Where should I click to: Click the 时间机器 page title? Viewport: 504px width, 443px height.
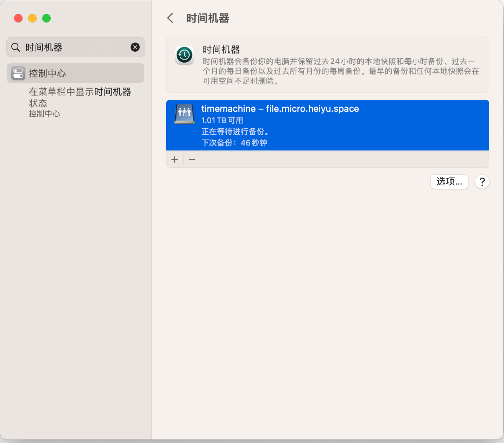[x=208, y=18]
